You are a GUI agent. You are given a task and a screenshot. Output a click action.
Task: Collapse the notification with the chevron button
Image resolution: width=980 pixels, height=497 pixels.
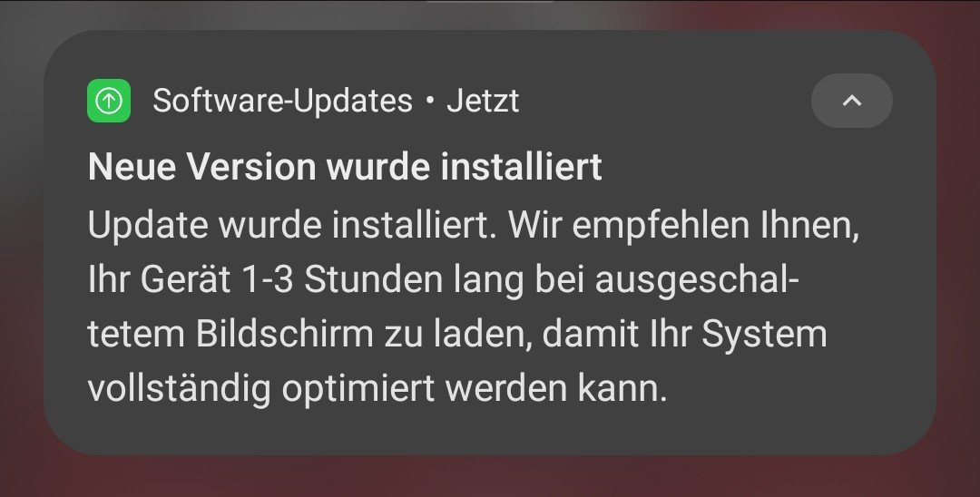(x=851, y=101)
